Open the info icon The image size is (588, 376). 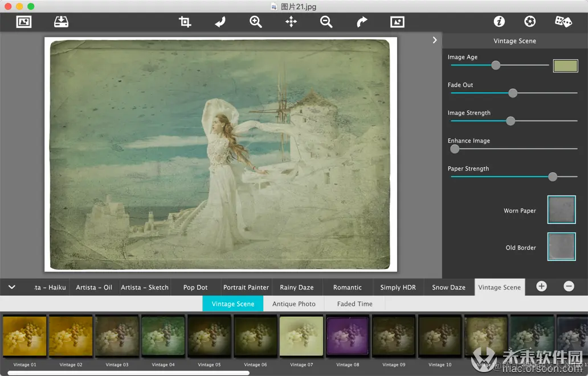tap(499, 22)
